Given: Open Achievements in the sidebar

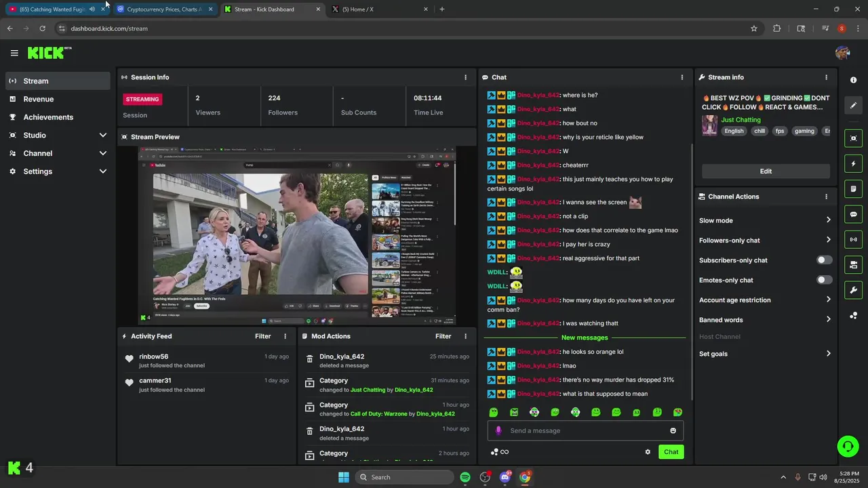Looking at the screenshot, I should coord(58,117).
